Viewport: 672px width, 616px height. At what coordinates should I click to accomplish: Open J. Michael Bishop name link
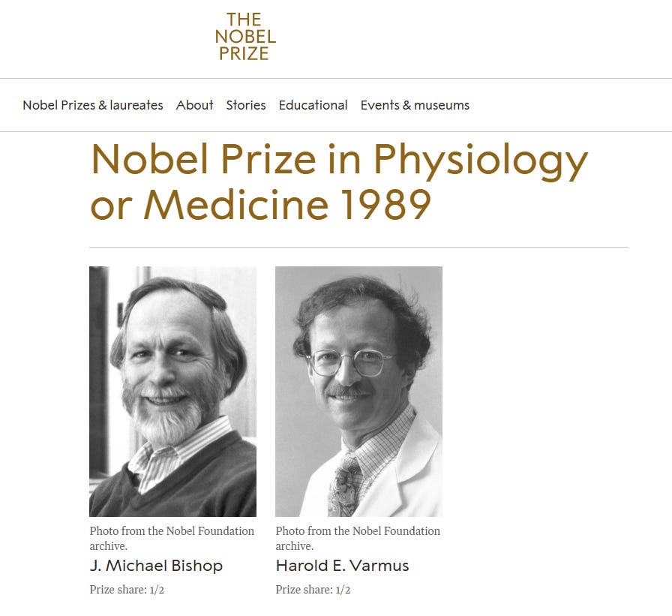156,566
